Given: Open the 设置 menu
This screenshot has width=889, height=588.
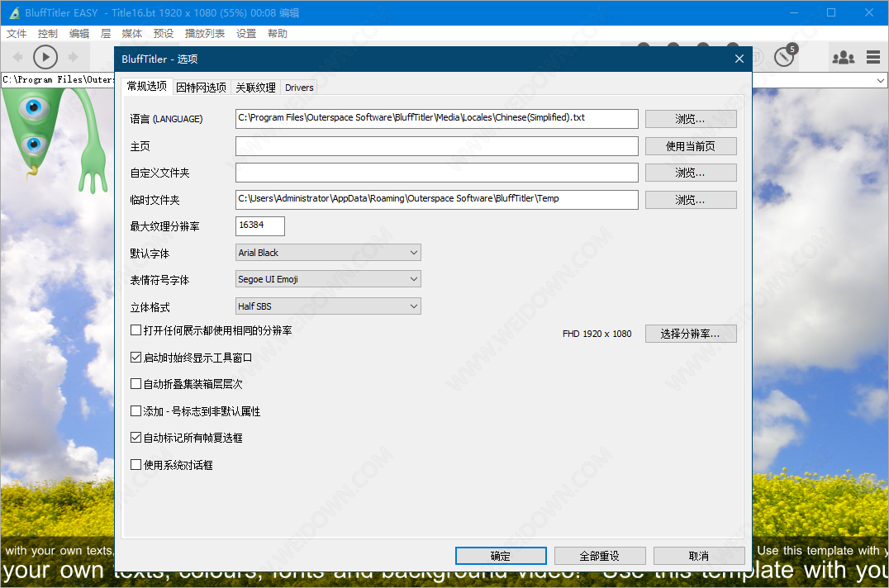Looking at the screenshot, I should coord(246,33).
